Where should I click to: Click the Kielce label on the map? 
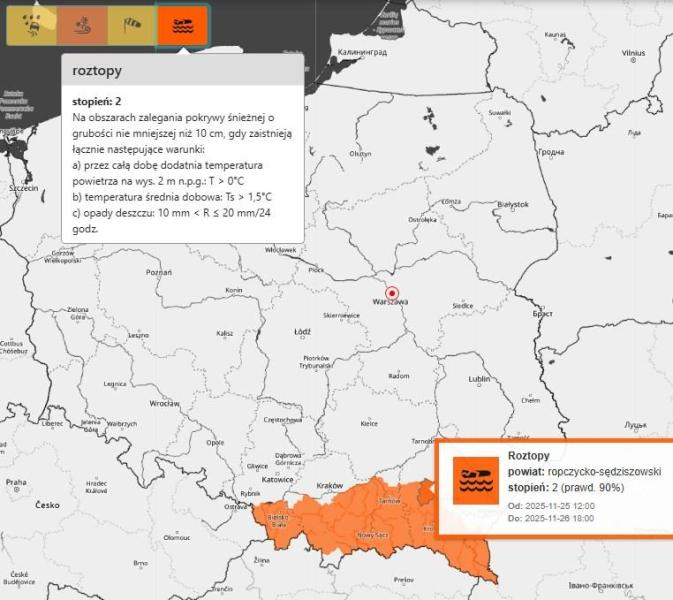pyautogui.click(x=369, y=423)
